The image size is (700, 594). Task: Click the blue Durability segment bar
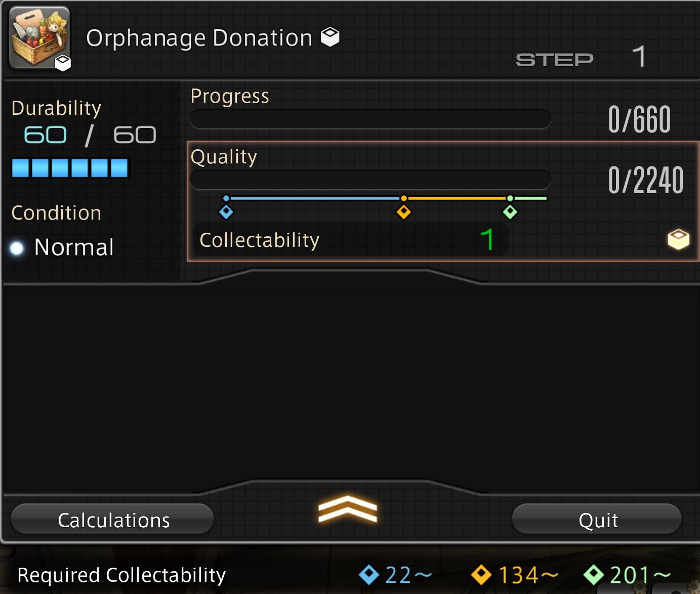pos(70,168)
